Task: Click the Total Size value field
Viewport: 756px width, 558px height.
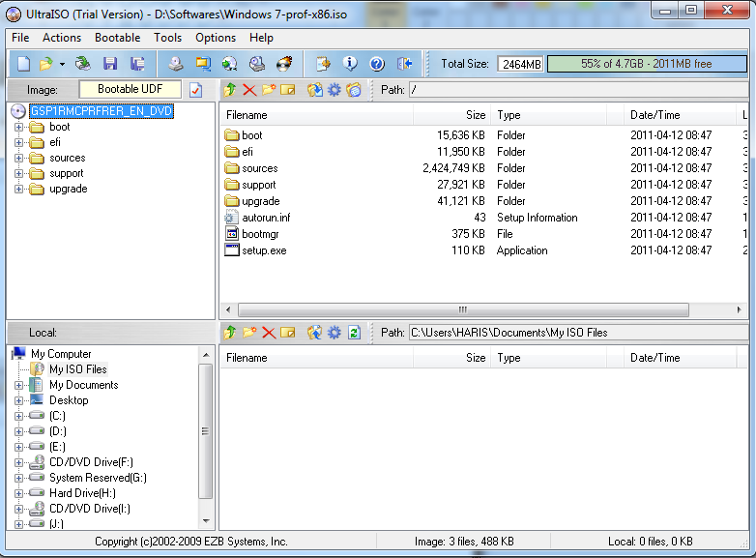Action: click(521, 64)
